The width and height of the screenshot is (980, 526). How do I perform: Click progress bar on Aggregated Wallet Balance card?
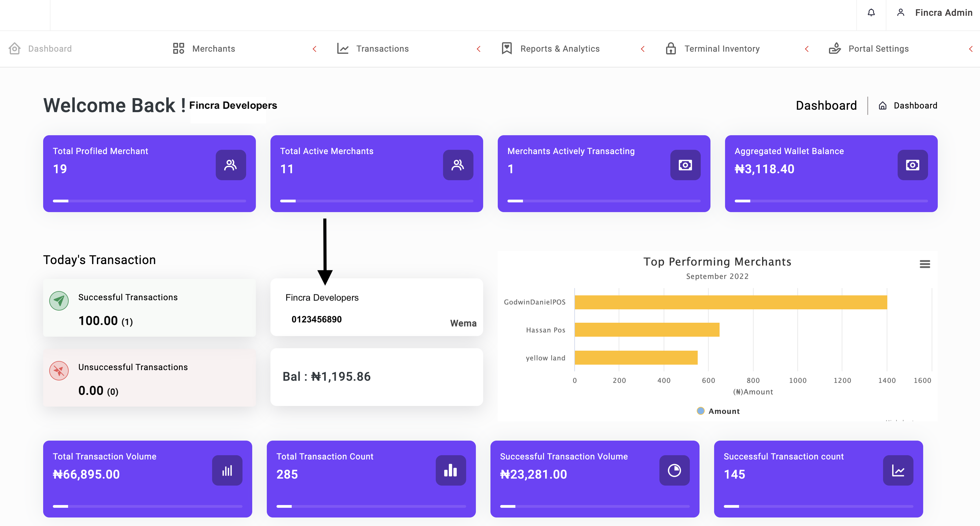click(831, 201)
